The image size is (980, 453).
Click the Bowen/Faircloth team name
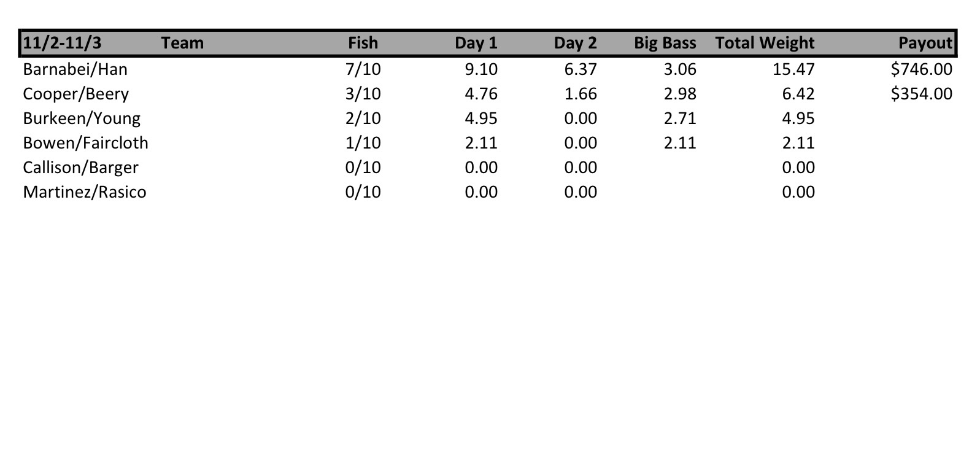85,143
